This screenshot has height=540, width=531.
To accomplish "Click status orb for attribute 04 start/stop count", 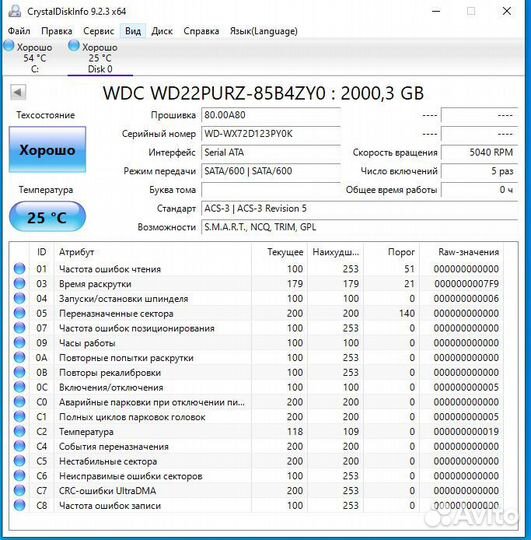I will coord(20,299).
